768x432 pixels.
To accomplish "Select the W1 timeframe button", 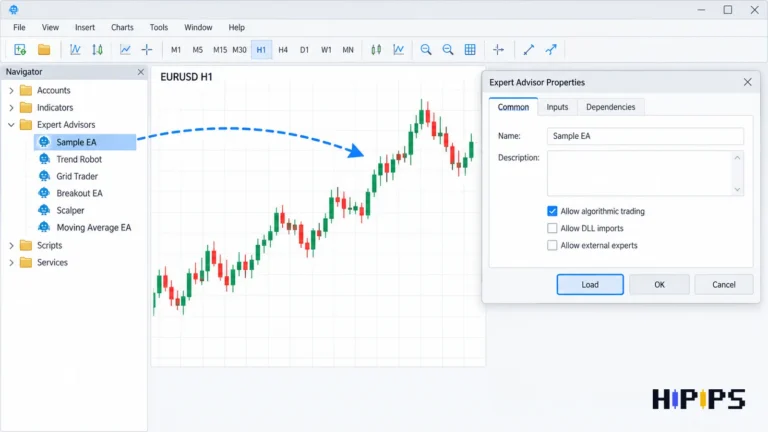I will (x=326, y=50).
